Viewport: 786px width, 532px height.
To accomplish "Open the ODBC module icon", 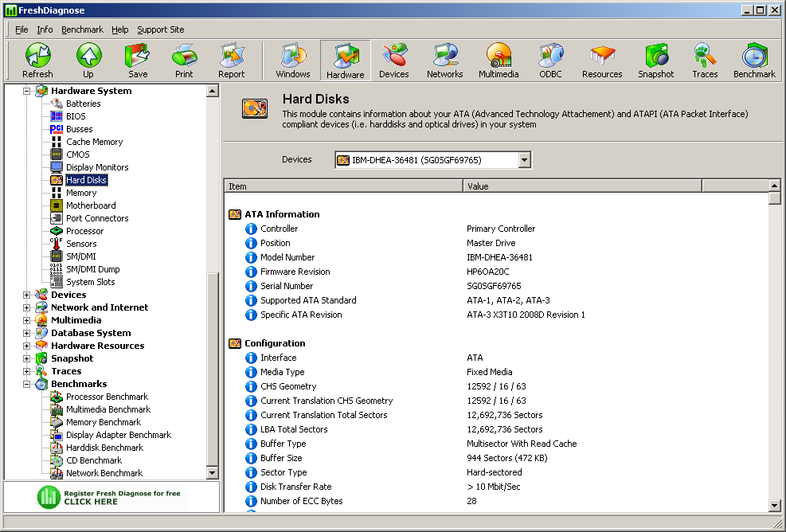I will 550,61.
